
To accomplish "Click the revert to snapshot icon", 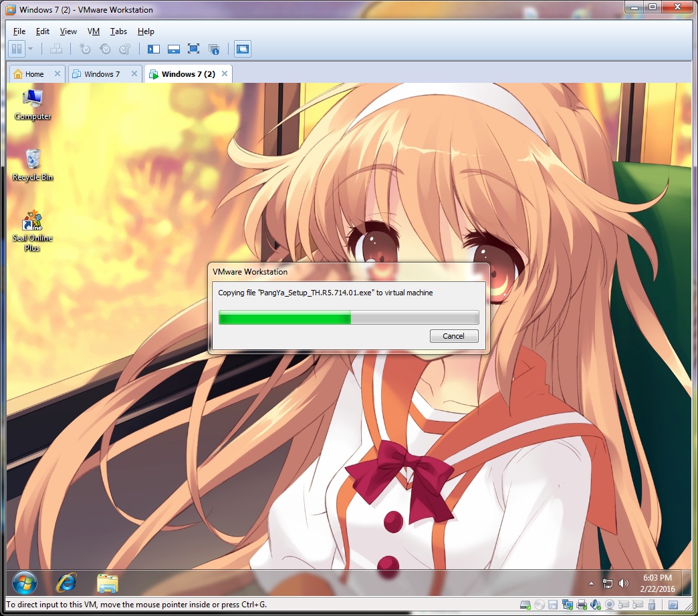I will 105,49.
